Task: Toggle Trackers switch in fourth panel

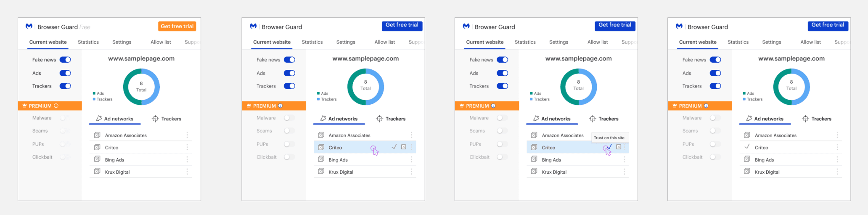Action: (x=715, y=86)
